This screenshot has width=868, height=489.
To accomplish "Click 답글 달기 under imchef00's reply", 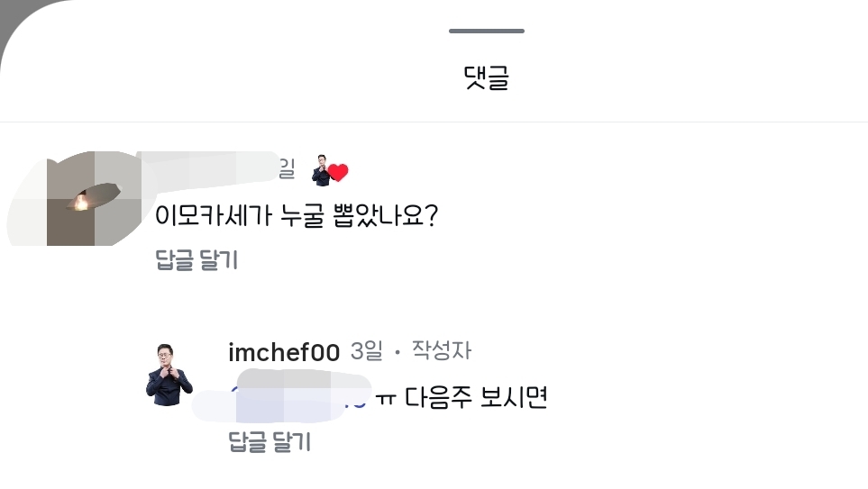I will pyautogui.click(x=270, y=441).
